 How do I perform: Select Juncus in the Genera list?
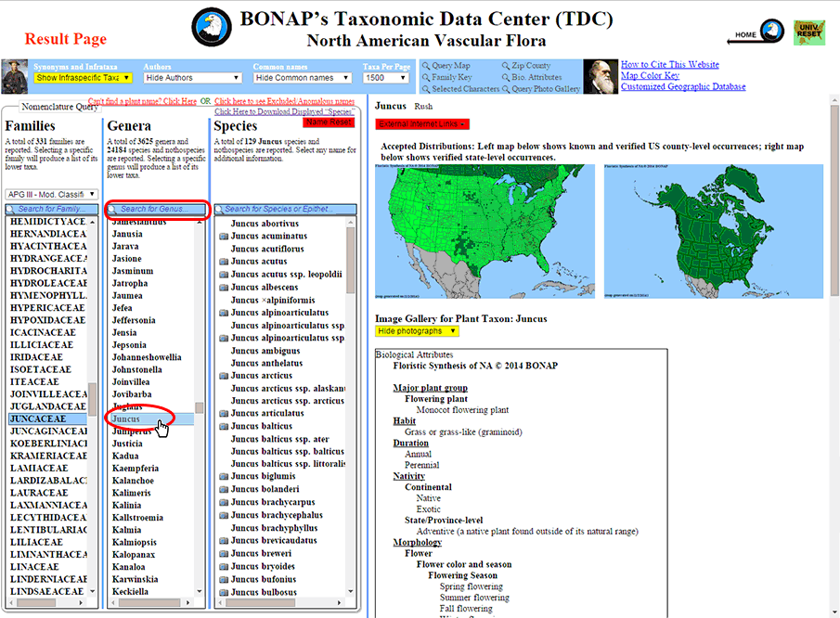click(151, 419)
